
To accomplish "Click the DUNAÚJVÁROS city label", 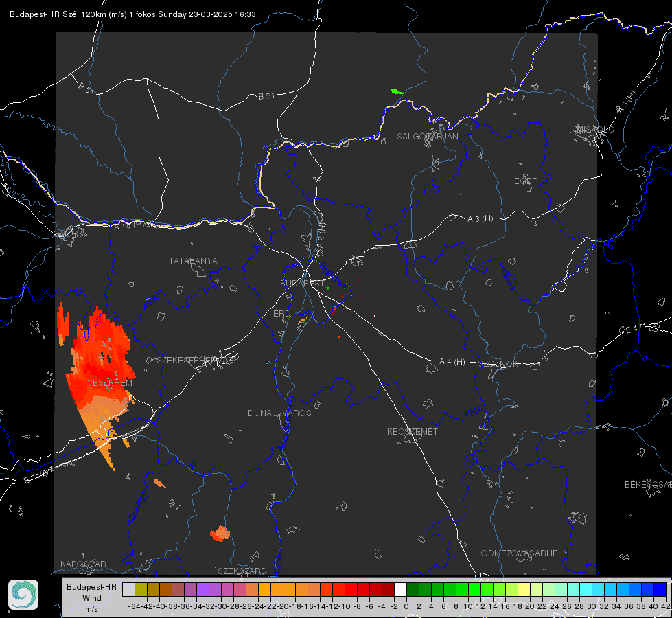I will [x=279, y=413].
